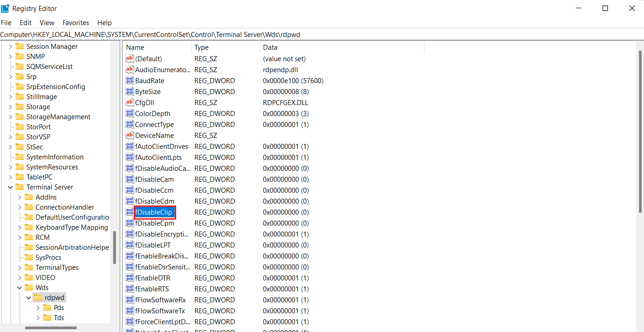Click the Registry Editor app icon in title bar

(x=5, y=8)
